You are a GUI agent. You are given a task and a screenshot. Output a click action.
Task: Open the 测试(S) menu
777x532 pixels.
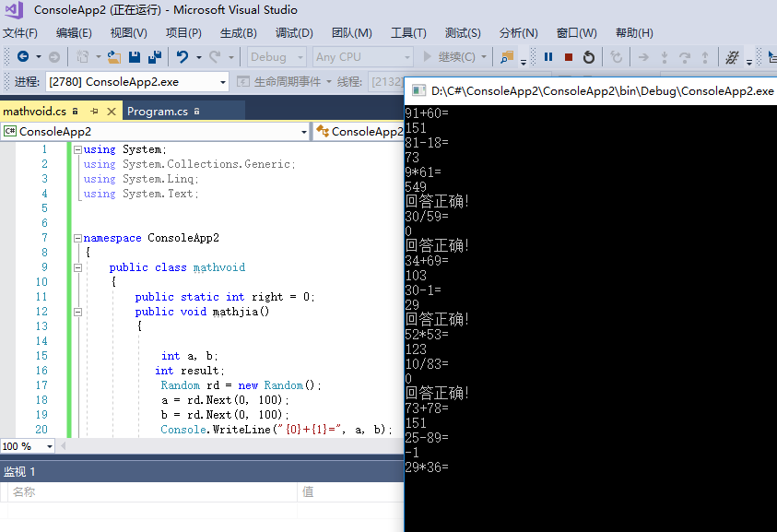coord(463,33)
